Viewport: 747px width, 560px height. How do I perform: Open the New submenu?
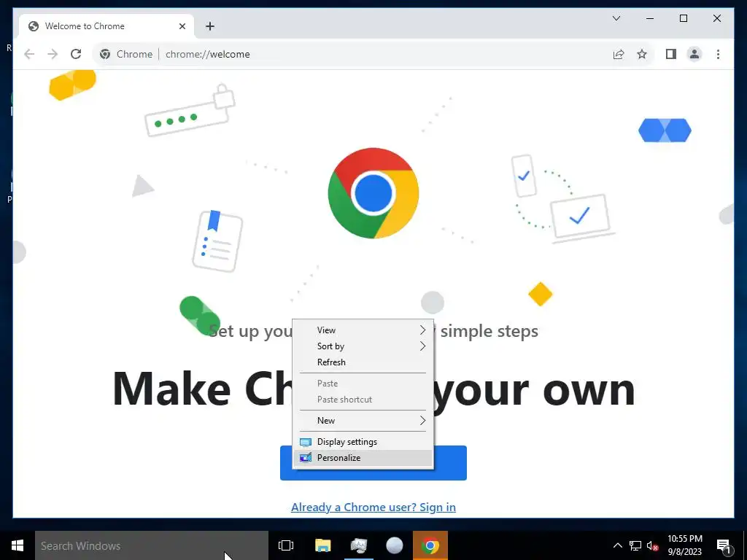[363, 421]
